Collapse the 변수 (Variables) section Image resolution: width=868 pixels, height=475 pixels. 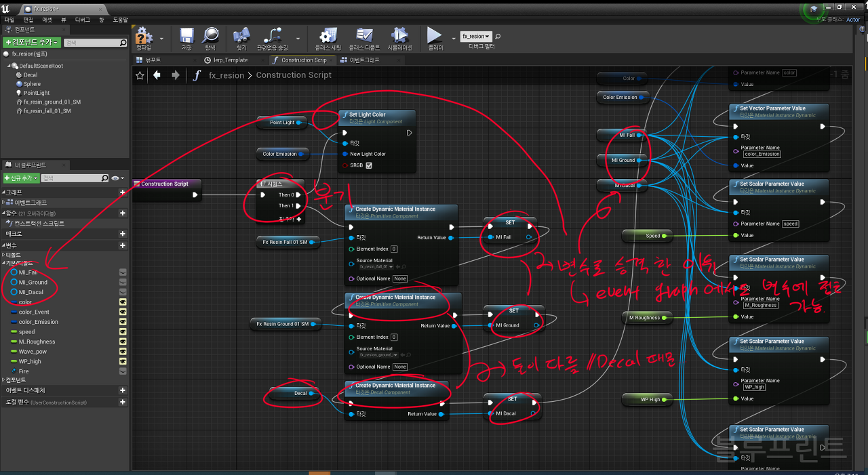3,245
